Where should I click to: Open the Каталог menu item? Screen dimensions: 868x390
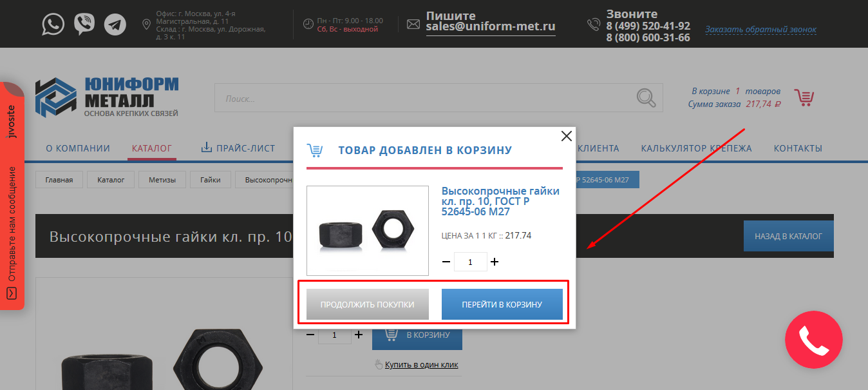152,148
